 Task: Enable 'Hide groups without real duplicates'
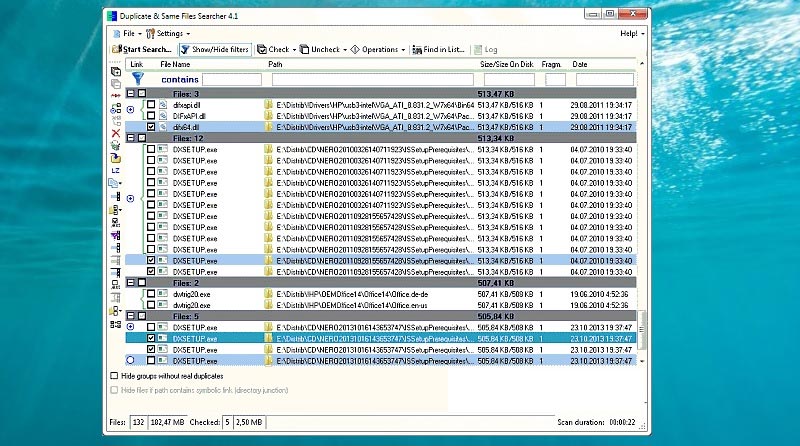coord(113,376)
